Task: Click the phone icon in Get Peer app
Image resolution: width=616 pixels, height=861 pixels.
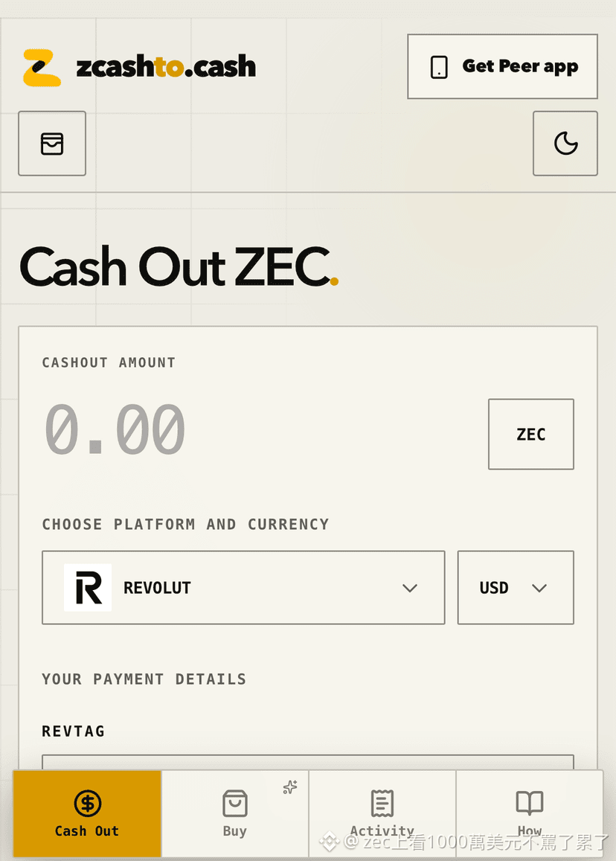Action: tap(439, 67)
